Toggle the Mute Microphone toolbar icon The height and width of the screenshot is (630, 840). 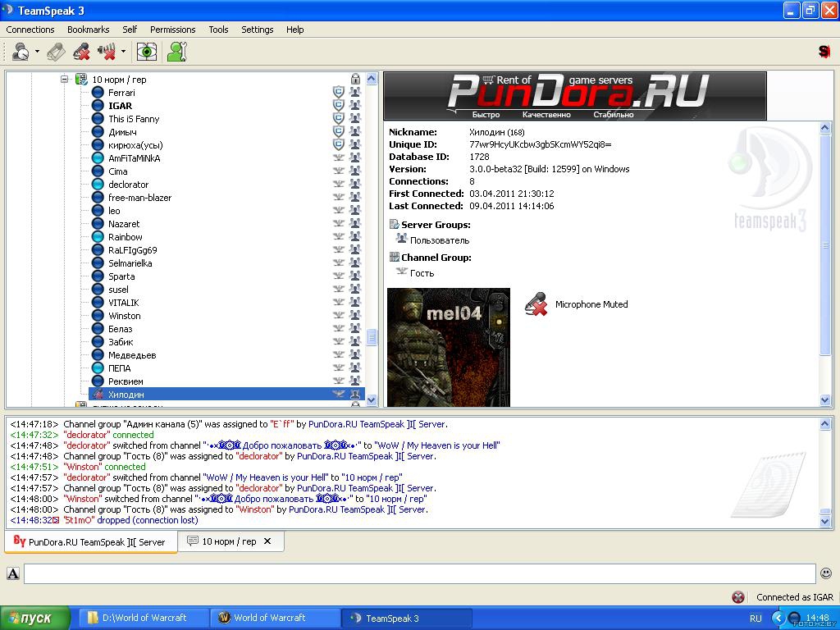[x=81, y=52]
